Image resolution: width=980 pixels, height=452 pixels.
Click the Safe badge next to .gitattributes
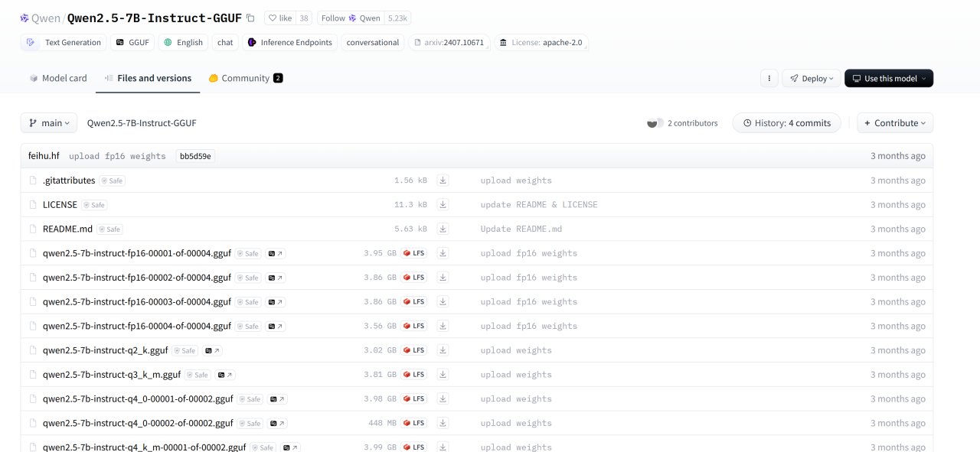[x=112, y=181]
